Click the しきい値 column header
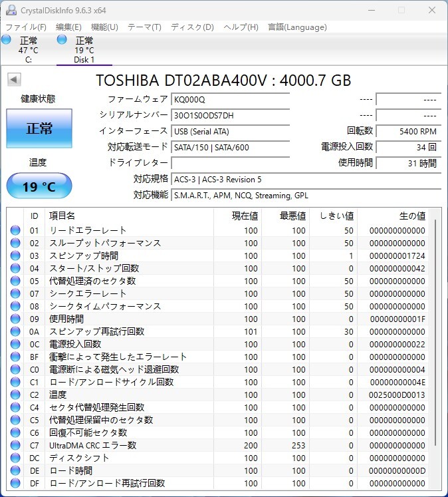The image size is (448, 497). pyautogui.click(x=333, y=216)
